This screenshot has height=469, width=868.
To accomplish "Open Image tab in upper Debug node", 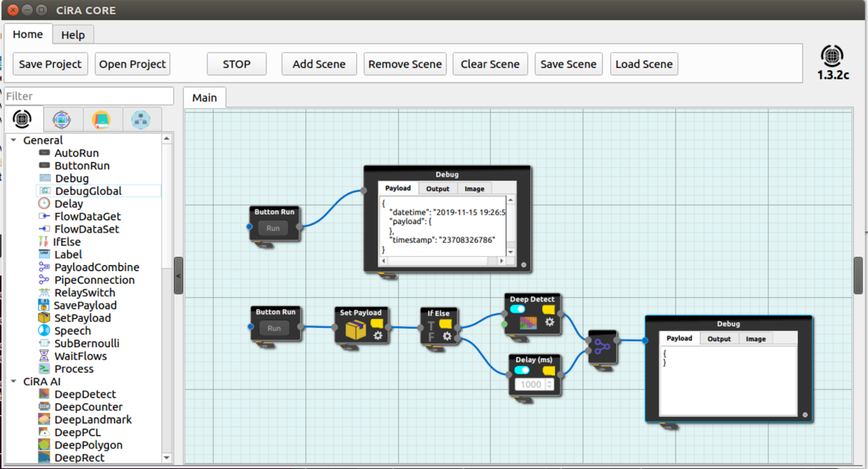I will (x=475, y=189).
